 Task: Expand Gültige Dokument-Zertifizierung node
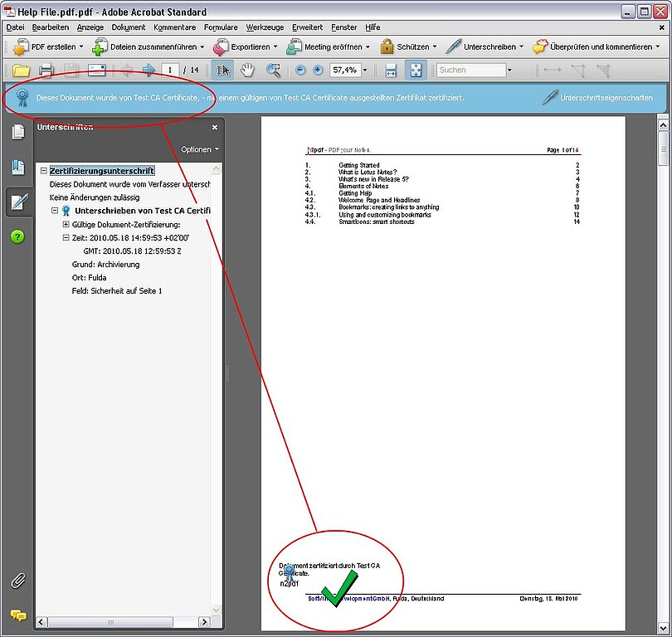click(66, 225)
